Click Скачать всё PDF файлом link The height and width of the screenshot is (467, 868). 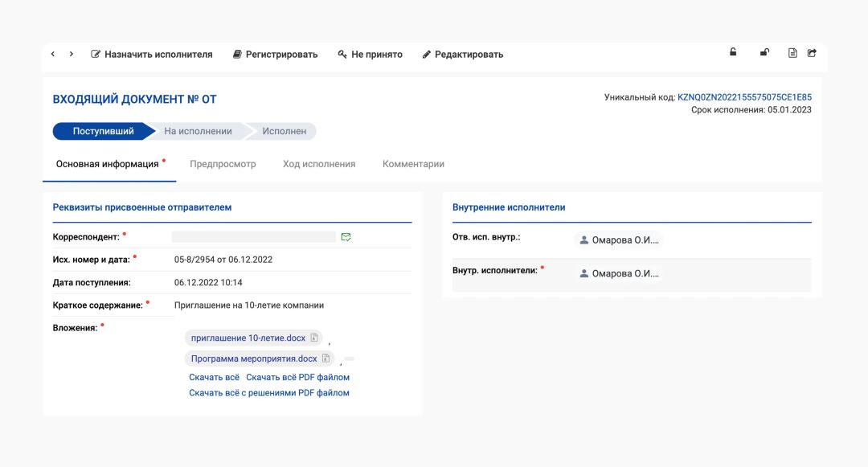pyautogui.click(x=297, y=377)
